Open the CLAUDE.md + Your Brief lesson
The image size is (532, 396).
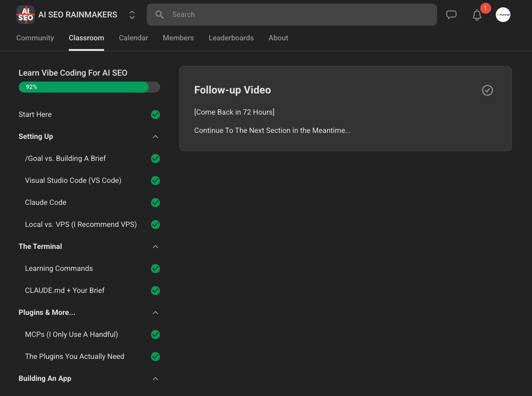(x=65, y=291)
